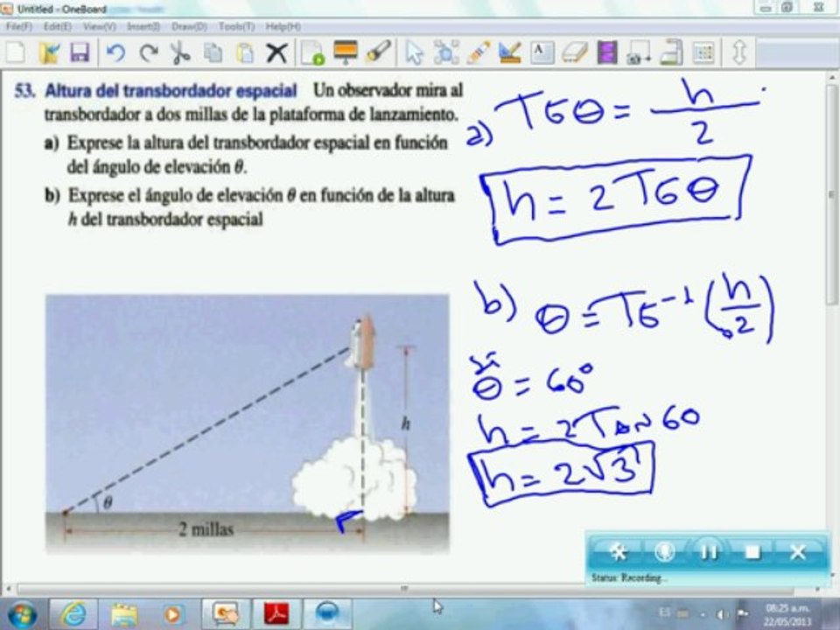Save the board with floppy disk icon

(80, 53)
